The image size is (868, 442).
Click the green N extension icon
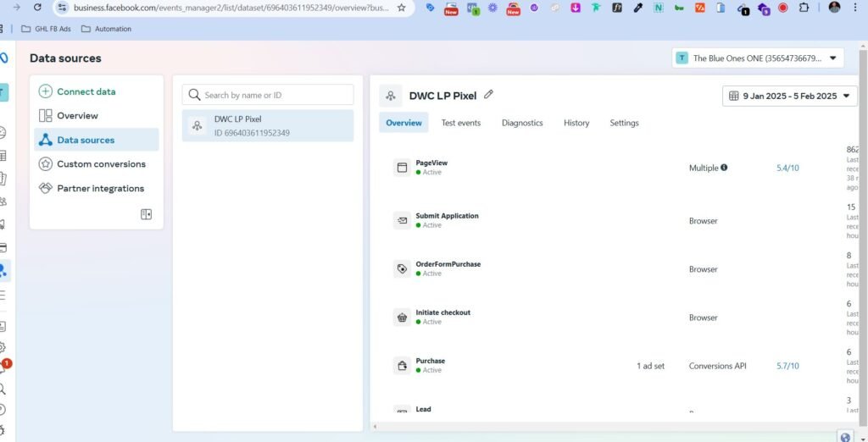[x=658, y=8]
